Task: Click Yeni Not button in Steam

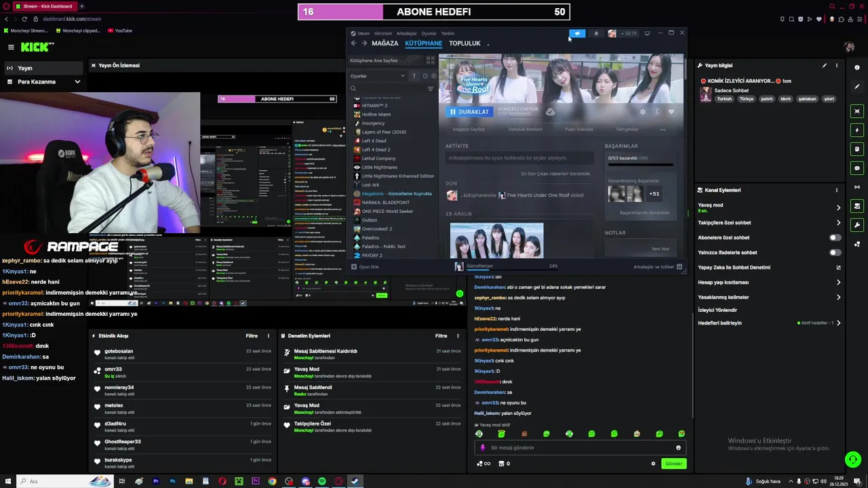Action: 660,249
